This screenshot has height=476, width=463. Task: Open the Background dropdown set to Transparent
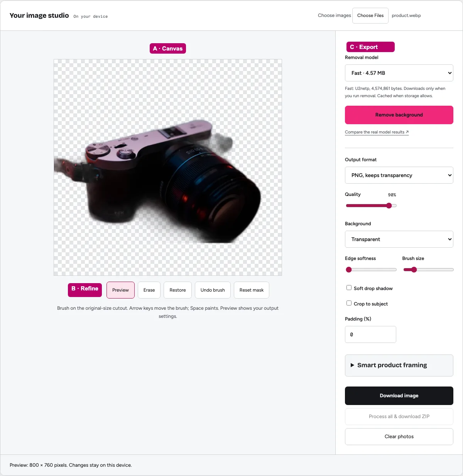[399, 239]
